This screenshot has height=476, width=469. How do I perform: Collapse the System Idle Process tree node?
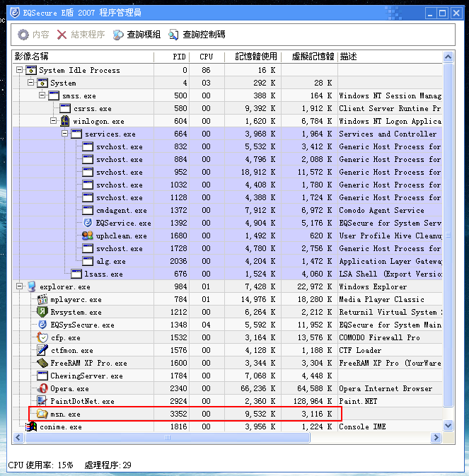[19, 70]
